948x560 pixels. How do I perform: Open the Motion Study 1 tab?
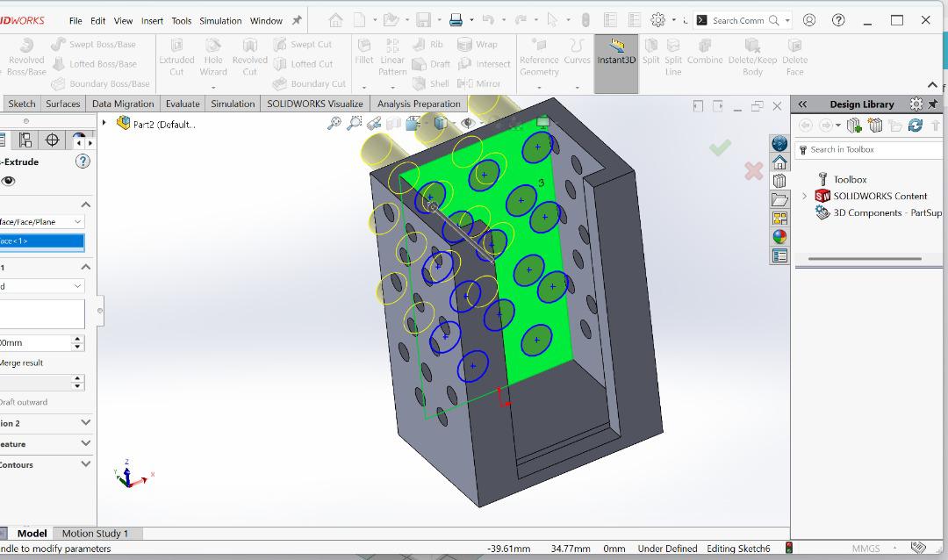point(95,534)
